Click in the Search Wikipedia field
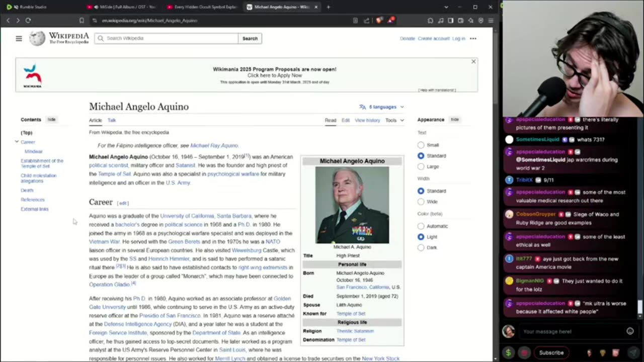644x362 pixels. pyautogui.click(x=166, y=38)
